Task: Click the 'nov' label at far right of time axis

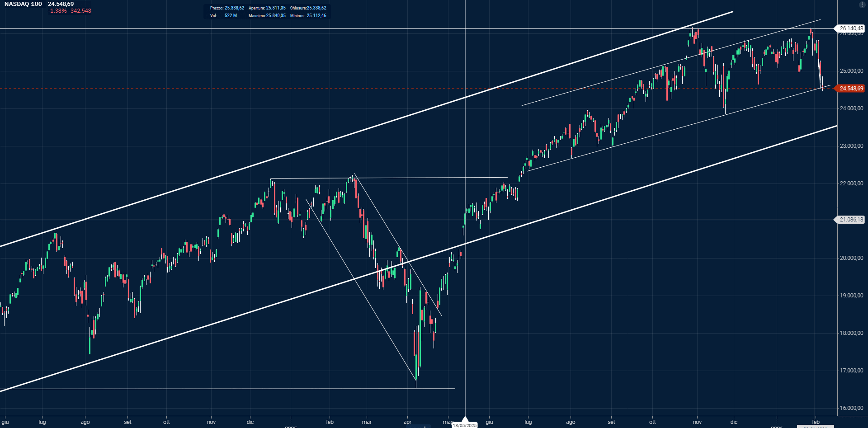Action: [697, 422]
